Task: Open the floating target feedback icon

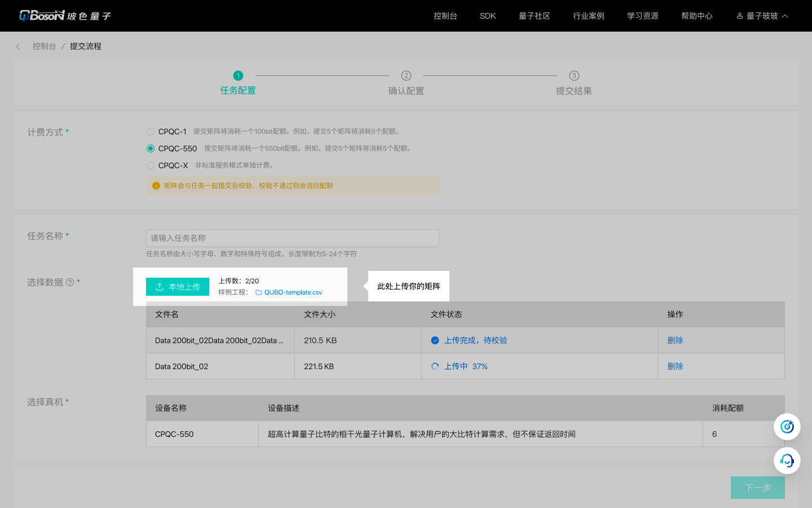Action: [787, 427]
